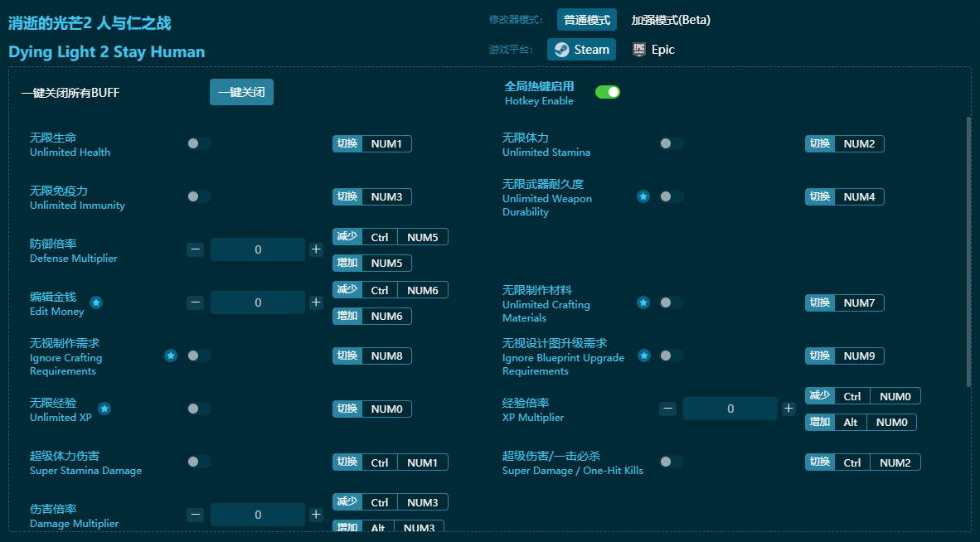Increase Defense Multiplier with plus button
The width and height of the screenshot is (980, 542).
316,249
